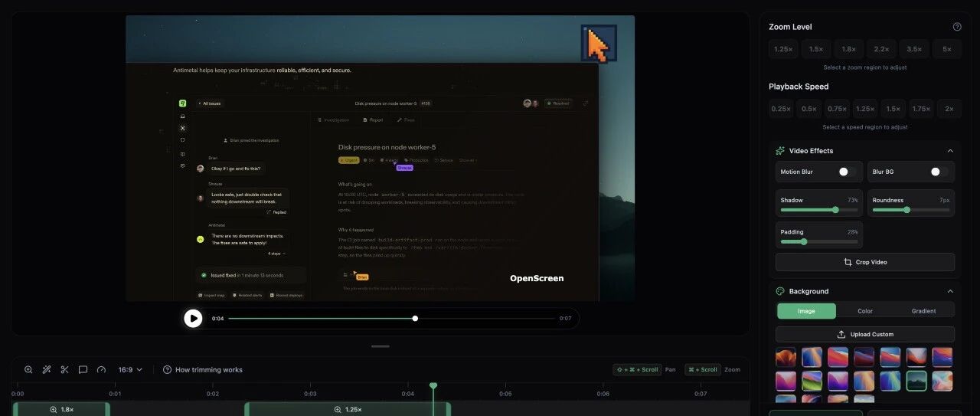Play the video preview
The height and width of the screenshot is (416, 980).
click(x=193, y=318)
